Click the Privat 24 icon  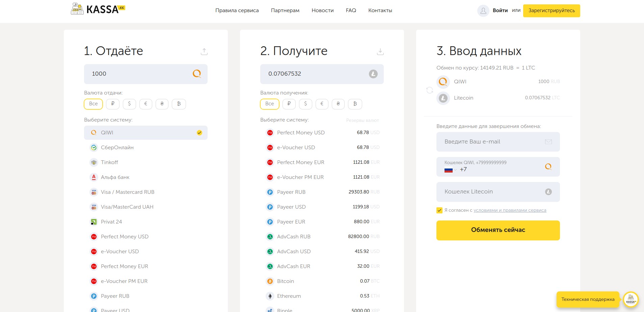click(94, 222)
